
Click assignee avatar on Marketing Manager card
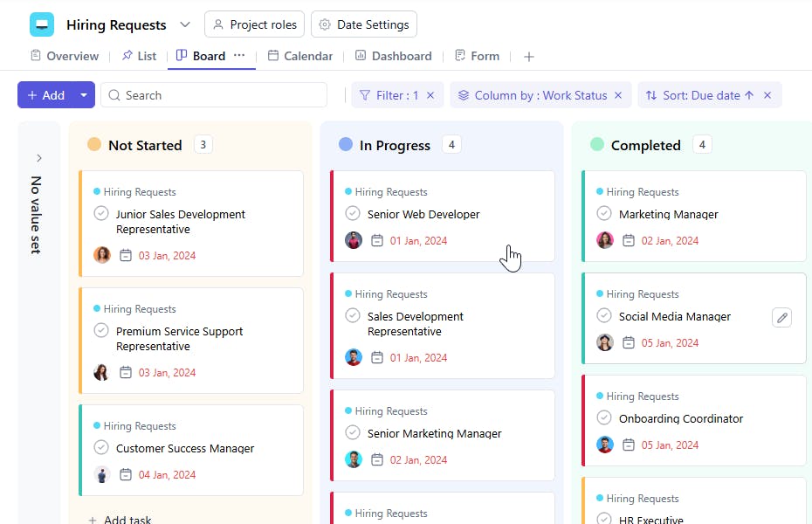click(x=605, y=240)
